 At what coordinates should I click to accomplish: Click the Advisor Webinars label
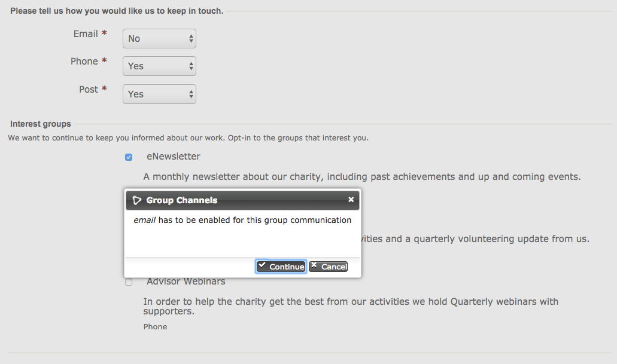[186, 282]
